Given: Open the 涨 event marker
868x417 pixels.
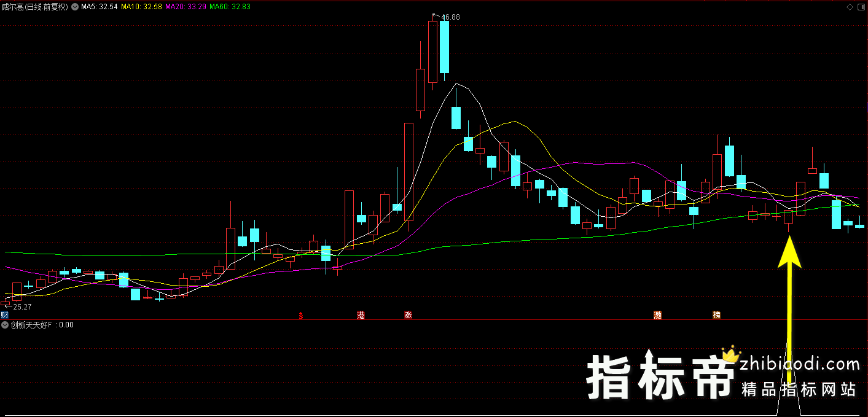Looking at the screenshot, I should (408, 315).
